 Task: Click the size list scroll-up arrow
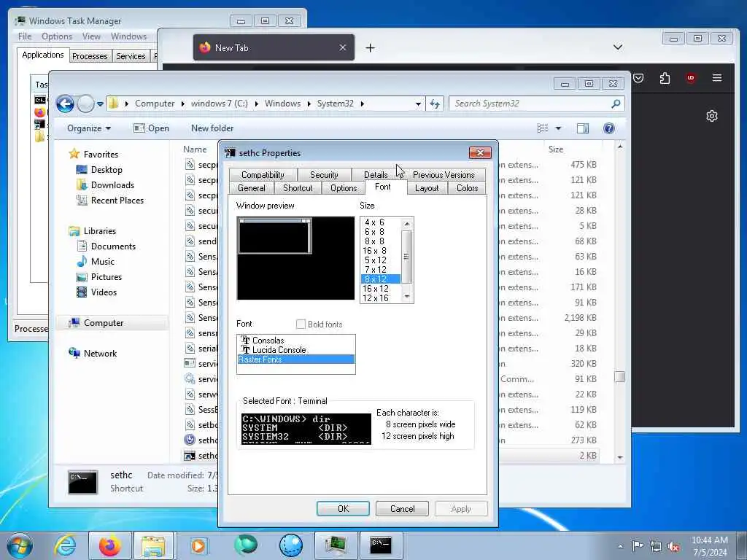point(407,223)
